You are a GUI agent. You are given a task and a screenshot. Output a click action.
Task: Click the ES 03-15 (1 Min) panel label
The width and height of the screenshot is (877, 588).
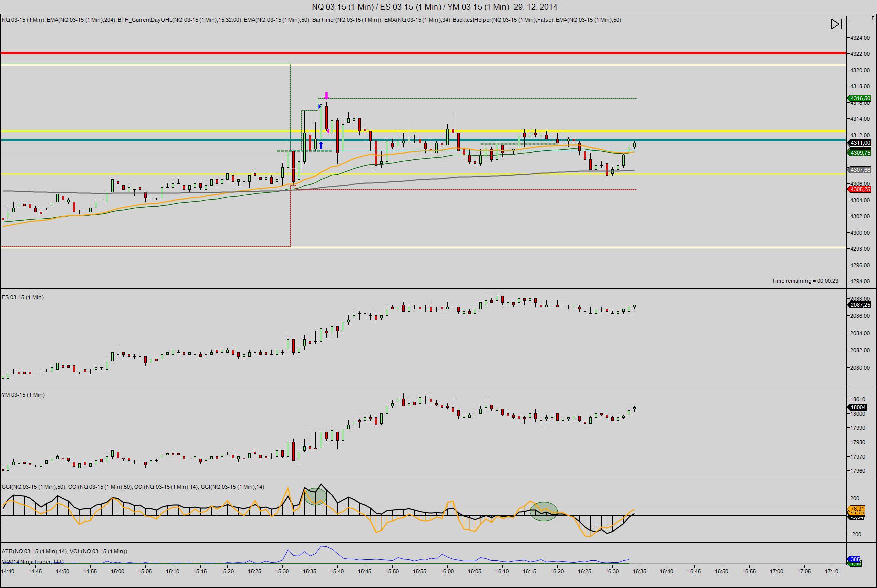[23, 297]
